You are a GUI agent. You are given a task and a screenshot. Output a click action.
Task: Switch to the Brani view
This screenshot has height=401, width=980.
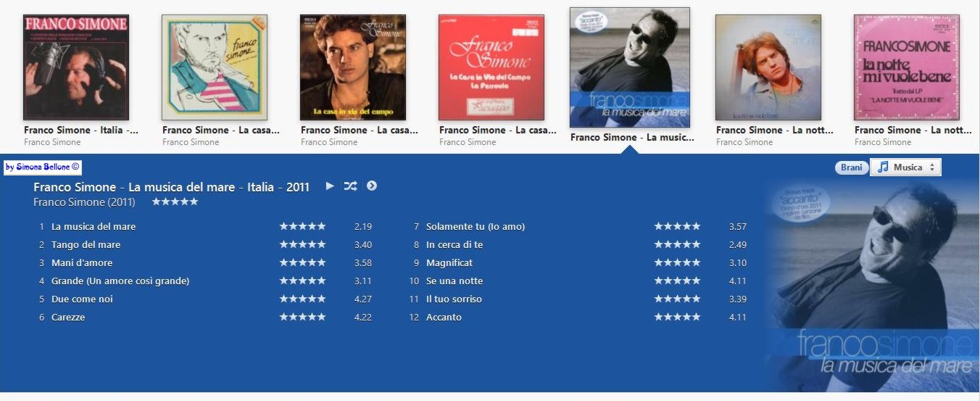point(851,168)
